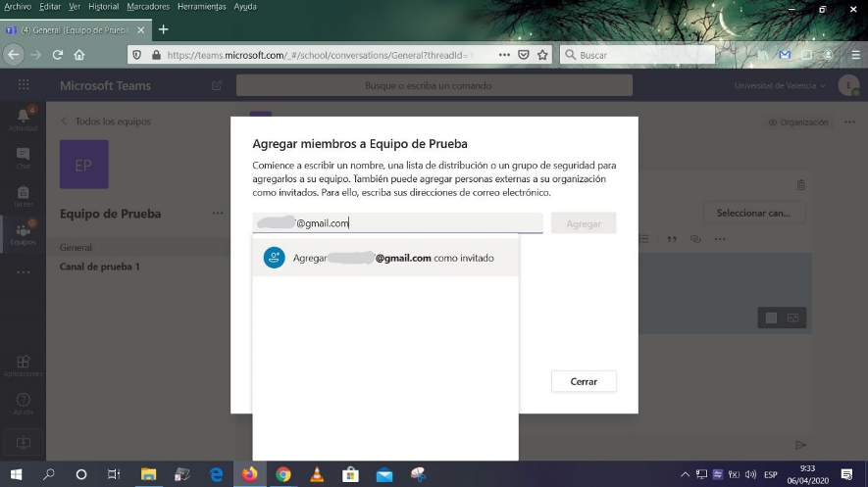Open Chat in the Teams sidebar

coord(24,158)
